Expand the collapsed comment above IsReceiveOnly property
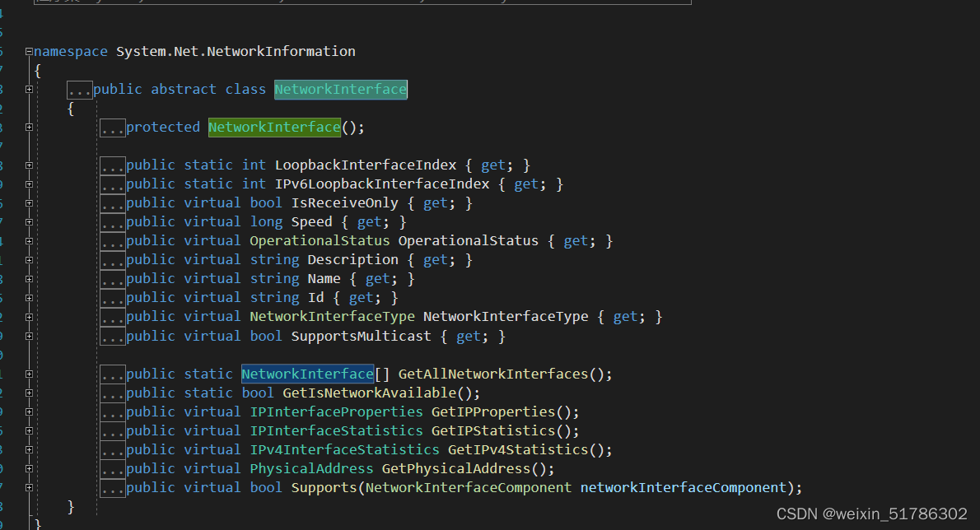This screenshot has height=530, width=980. pos(113,202)
